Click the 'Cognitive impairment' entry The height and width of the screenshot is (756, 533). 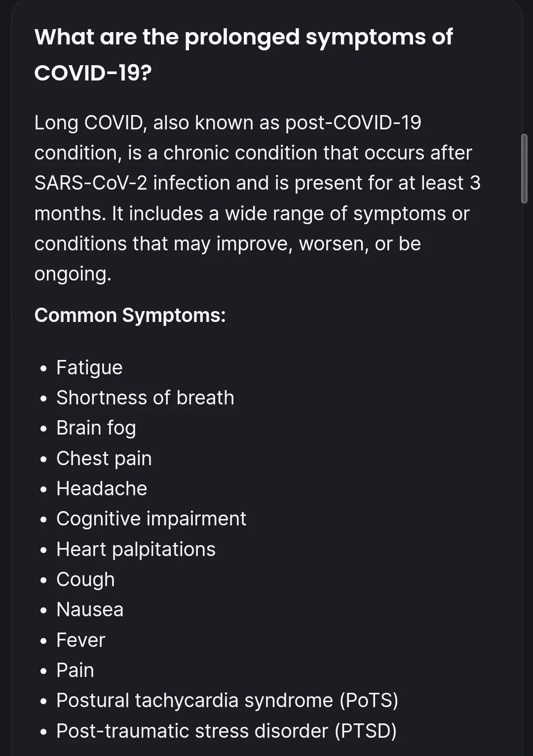[x=151, y=518]
